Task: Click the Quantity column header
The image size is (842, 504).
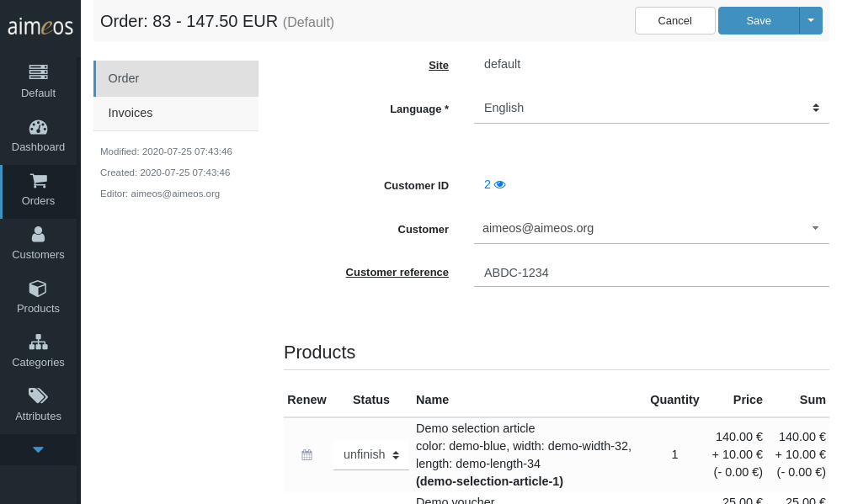Action: 674,400
